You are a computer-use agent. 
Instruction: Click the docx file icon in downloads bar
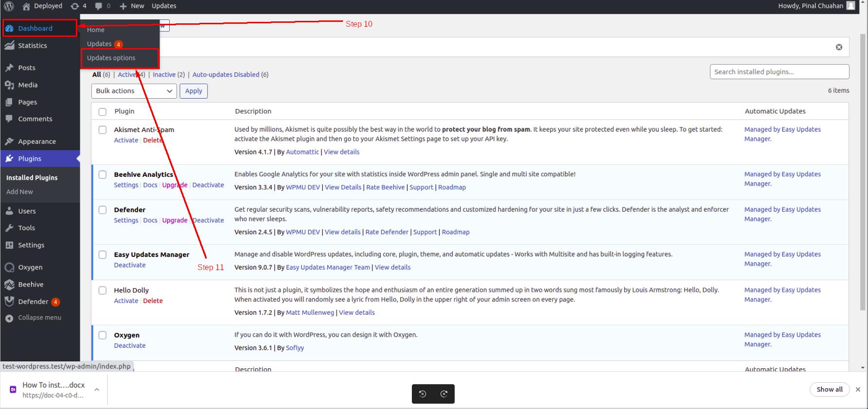pos(13,390)
